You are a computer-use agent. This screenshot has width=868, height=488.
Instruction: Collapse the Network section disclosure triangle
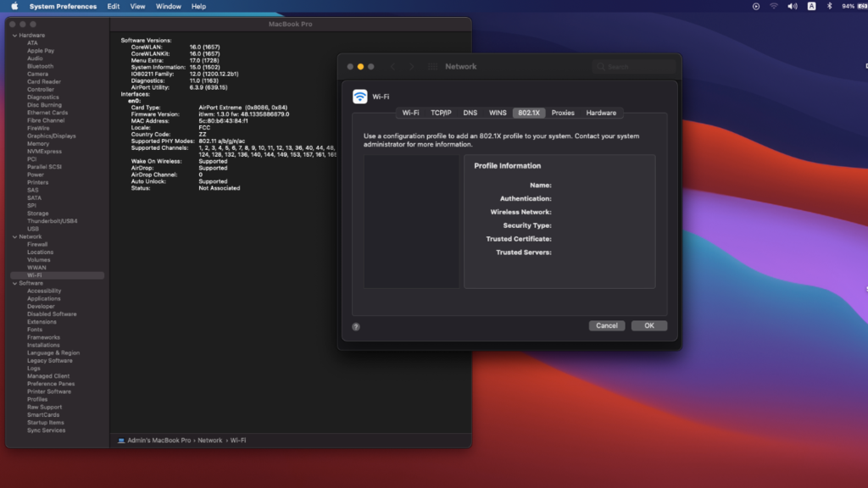click(x=14, y=236)
